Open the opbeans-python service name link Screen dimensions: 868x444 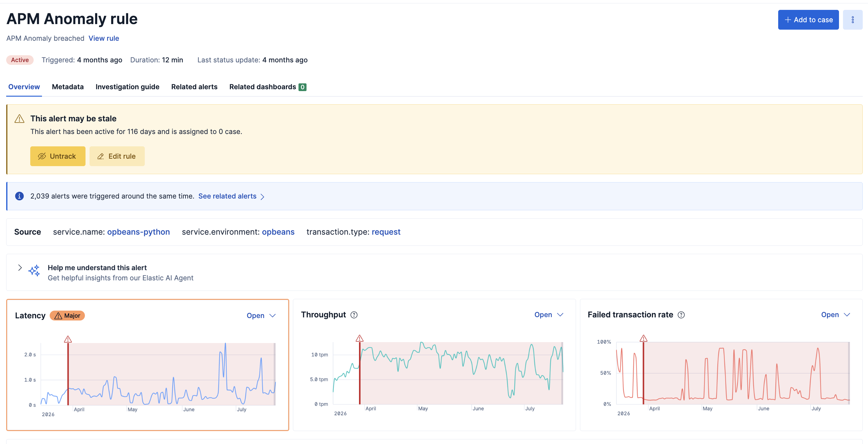(139, 232)
